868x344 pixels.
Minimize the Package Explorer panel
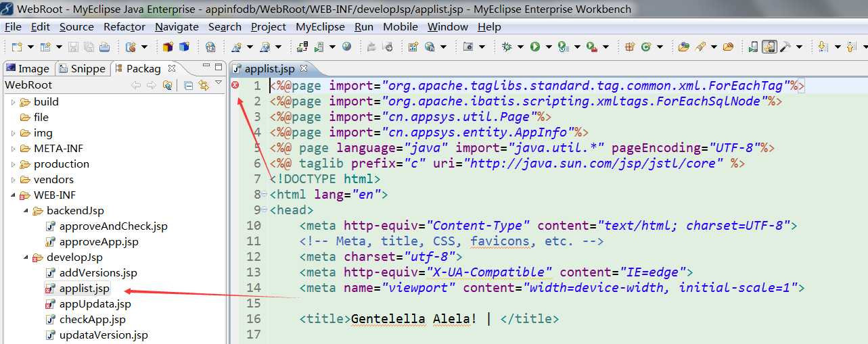pyautogui.click(x=206, y=66)
